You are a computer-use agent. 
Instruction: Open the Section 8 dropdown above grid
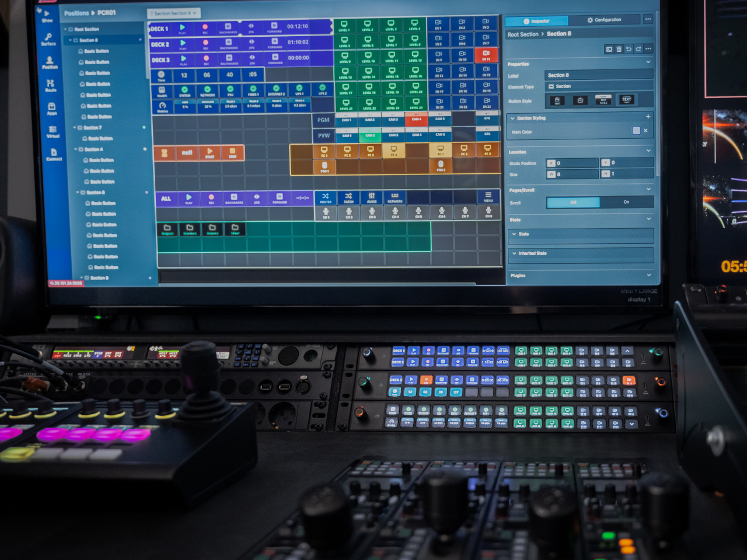pyautogui.click(x=174, y=13)
